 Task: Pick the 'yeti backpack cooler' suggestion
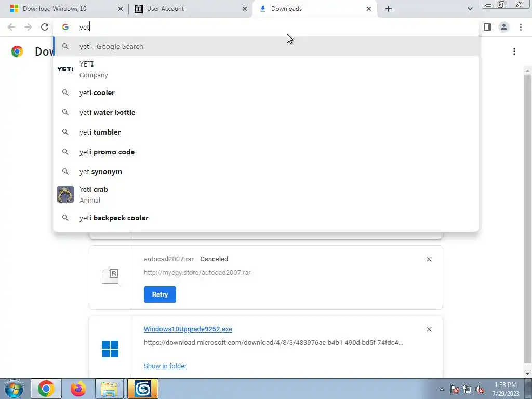[266, 218]
